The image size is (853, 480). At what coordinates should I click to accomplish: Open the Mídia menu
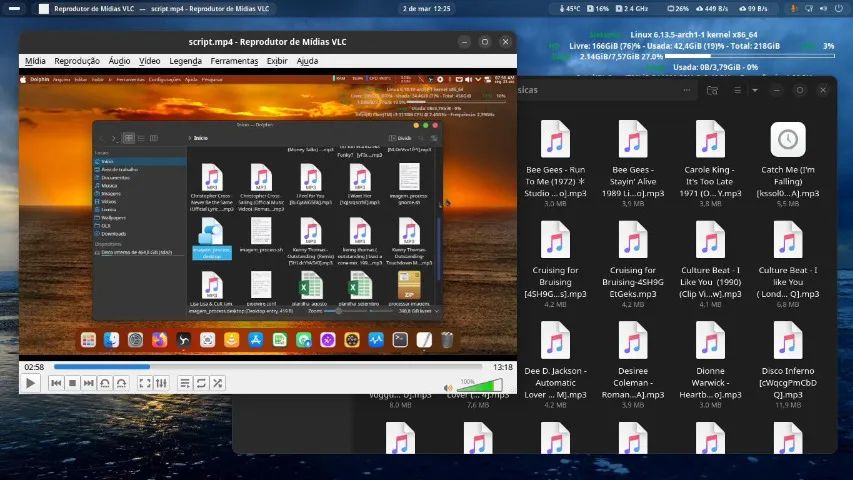click(35, 61)
